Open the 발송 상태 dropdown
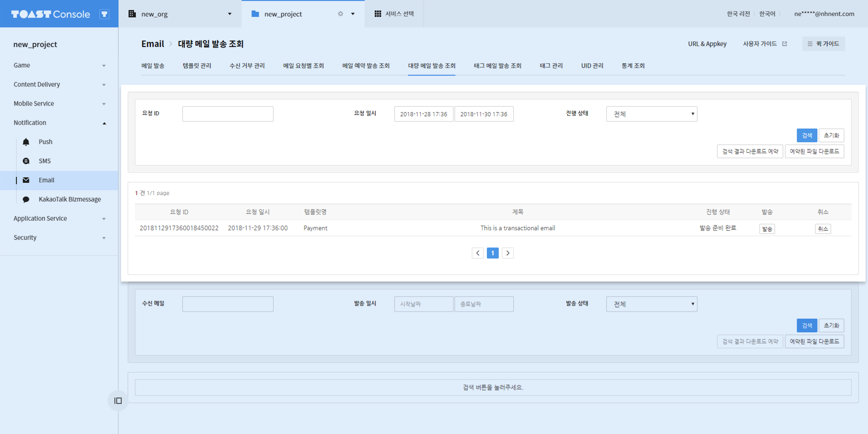Screen dimensions: 868x434 coord(652,304)
